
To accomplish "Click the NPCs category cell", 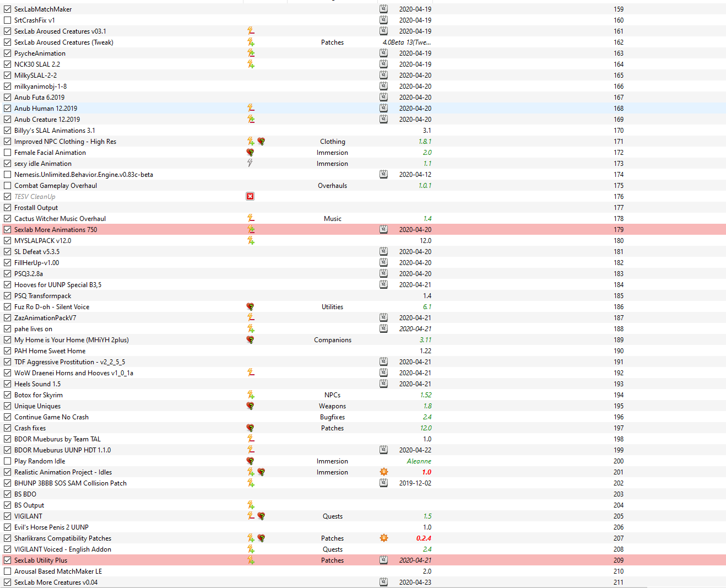I will pyautogui.click(x=333, y=395).
